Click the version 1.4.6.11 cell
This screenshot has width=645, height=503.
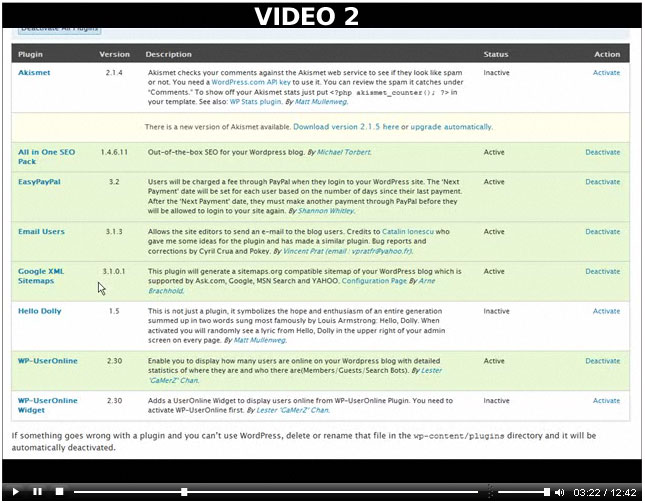114,152
